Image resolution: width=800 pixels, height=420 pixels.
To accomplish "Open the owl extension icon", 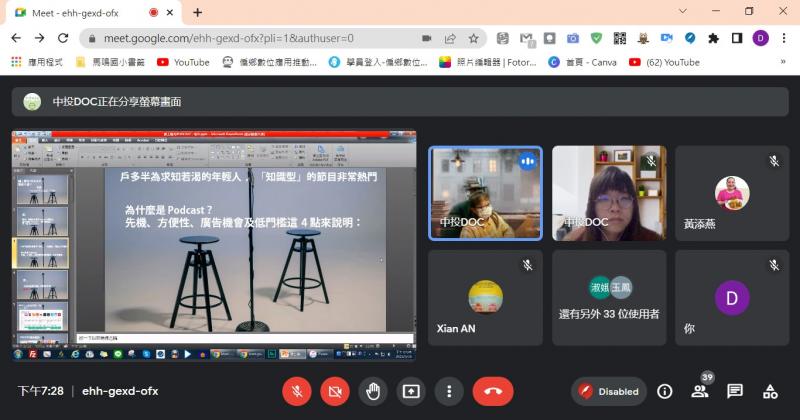I will pyautogui.click(x=643, y=38).
